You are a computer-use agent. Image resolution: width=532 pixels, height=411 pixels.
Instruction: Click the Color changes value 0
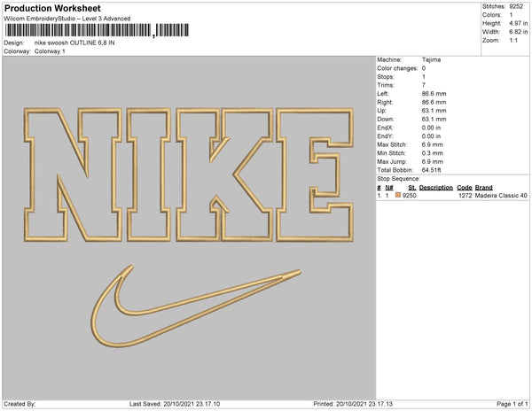click(x=424, y=68)
